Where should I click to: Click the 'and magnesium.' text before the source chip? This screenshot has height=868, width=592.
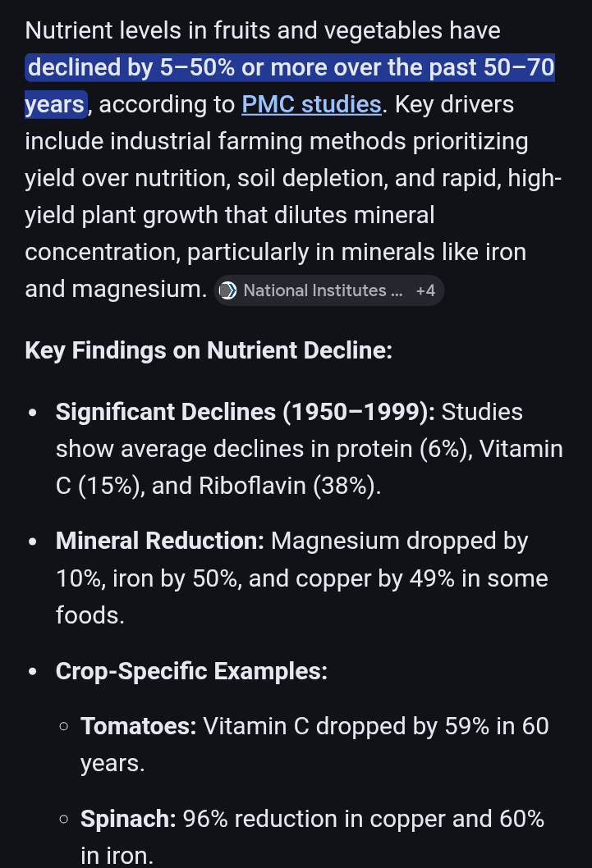pos(115,290)
